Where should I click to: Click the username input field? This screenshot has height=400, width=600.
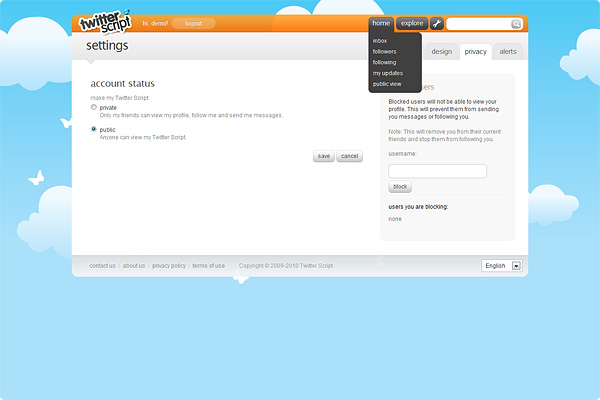[437, 171]
